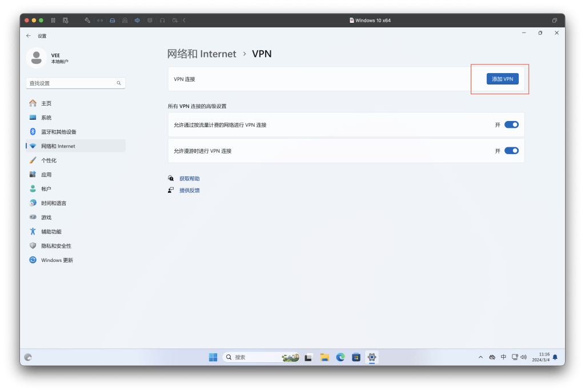This screenshot has height=392, width=585.
Task: Open Windows 更新 from the sidebar
Action: [x=57, y=260]
